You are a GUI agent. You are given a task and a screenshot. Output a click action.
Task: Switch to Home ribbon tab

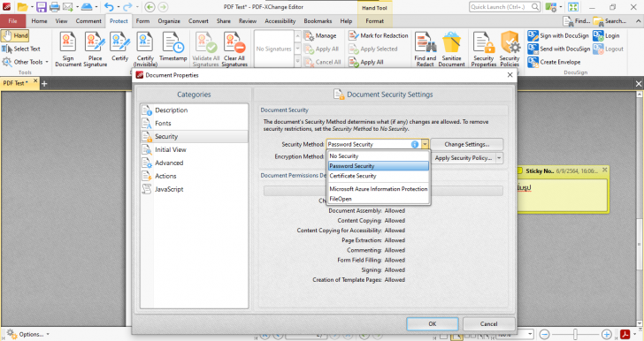[40, 21]
